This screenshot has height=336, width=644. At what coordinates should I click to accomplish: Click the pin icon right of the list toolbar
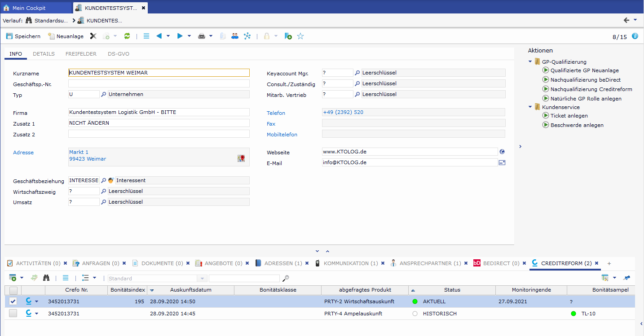pyautogui.click(x=626, y=278)
